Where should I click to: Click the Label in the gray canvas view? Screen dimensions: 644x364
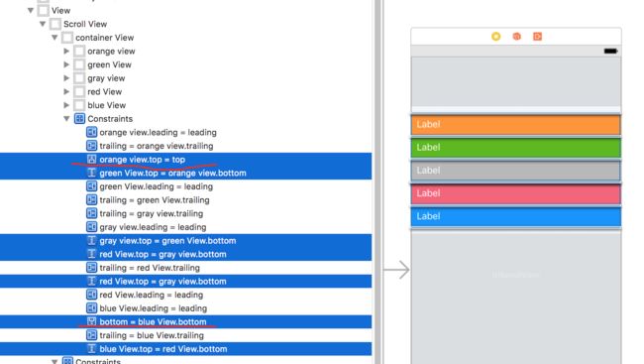pos(428,171)
